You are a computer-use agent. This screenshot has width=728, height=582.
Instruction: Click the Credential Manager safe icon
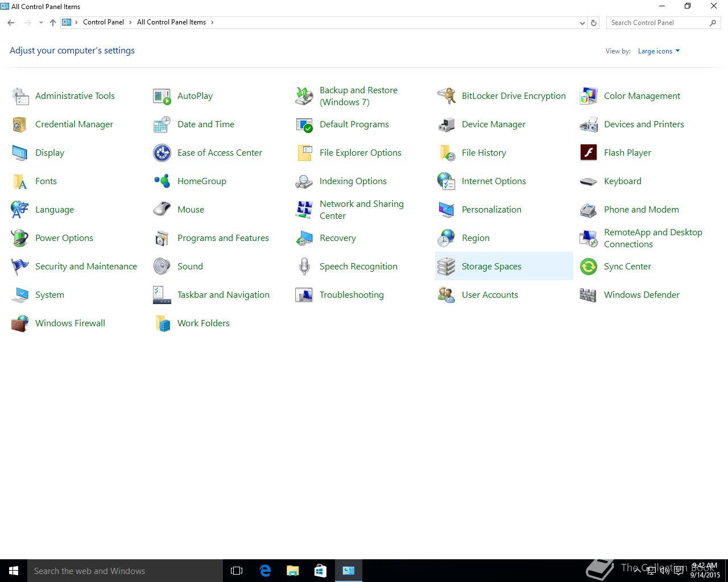[20, 124]
